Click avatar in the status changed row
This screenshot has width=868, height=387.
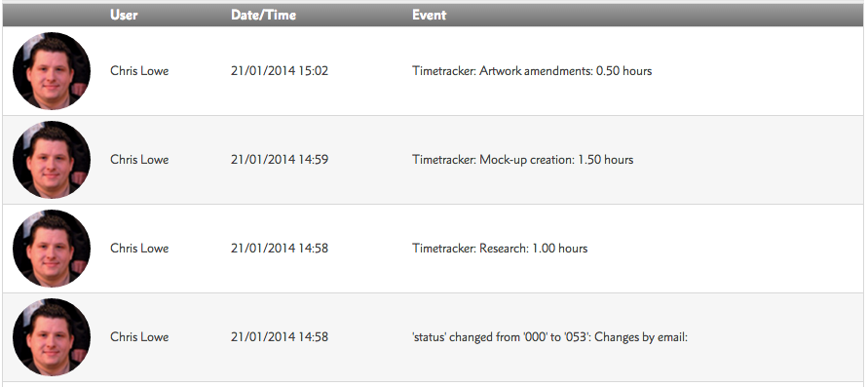[52, 336]
